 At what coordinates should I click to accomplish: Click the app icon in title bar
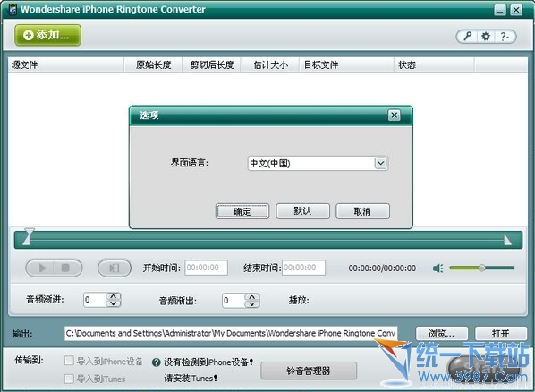pos(13,9)
